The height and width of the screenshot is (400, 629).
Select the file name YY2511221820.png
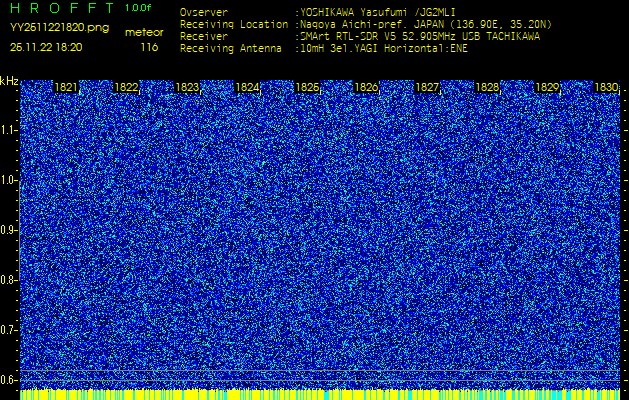59,28
